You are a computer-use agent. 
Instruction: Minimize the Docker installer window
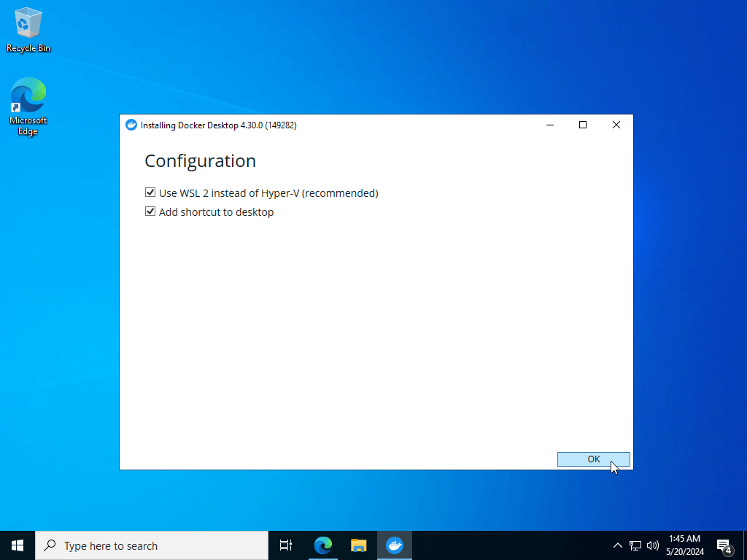point(550,125)
